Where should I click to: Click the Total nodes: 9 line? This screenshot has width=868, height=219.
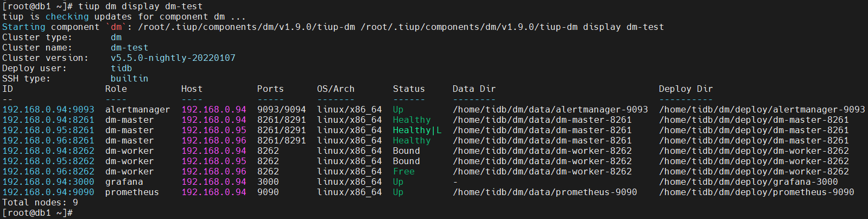pyautogui.click(x=40, y=203)
